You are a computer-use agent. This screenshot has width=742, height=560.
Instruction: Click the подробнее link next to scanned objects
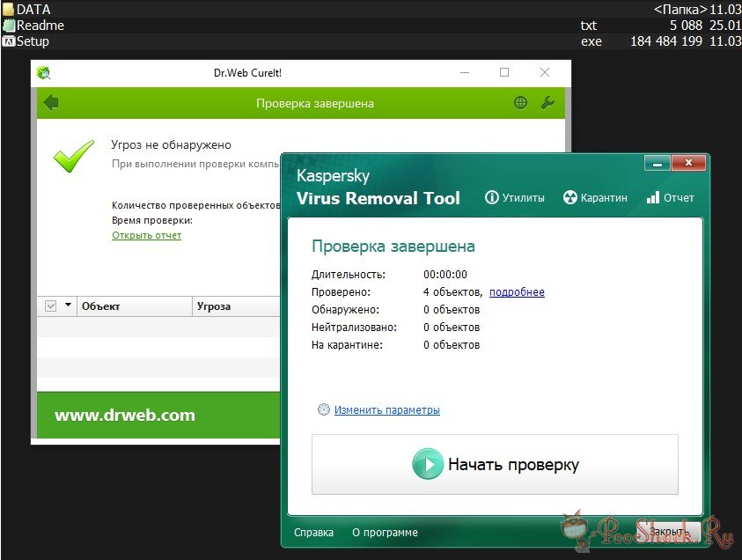[x=517, y=292]
